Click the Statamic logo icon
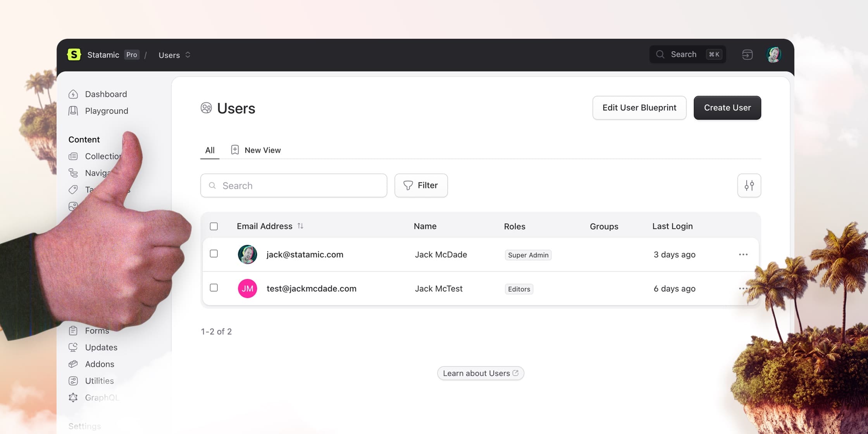 pyautogui.click(x=74, y=55)
